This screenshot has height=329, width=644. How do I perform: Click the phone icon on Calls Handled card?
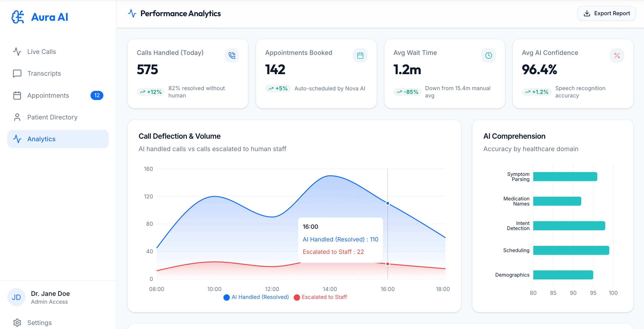(232, 55)
